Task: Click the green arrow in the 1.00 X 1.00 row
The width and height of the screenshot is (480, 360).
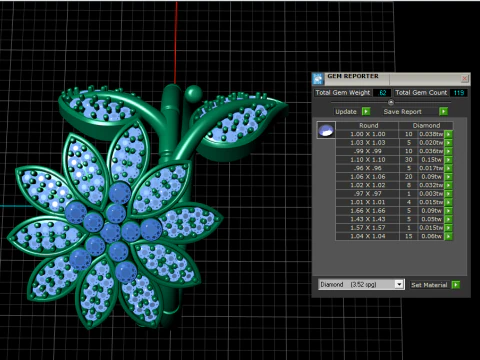Action: [449, 134]
